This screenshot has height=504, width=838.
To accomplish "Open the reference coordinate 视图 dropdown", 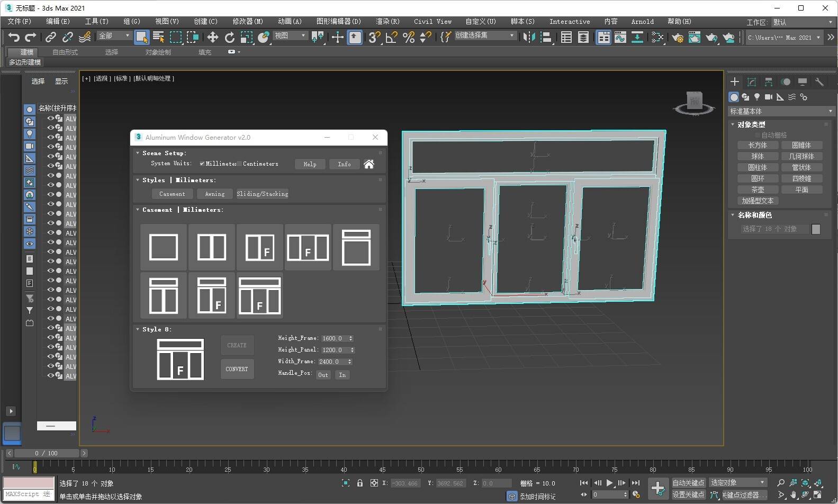I will (290, 35).
